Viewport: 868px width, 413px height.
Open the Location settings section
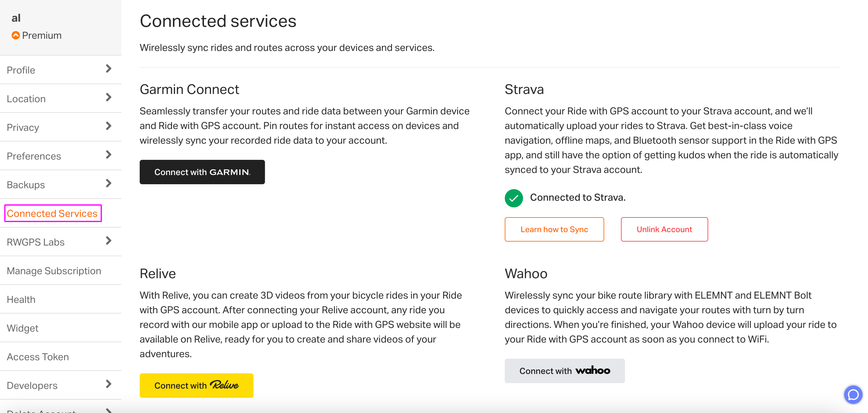tap(61, 99)
